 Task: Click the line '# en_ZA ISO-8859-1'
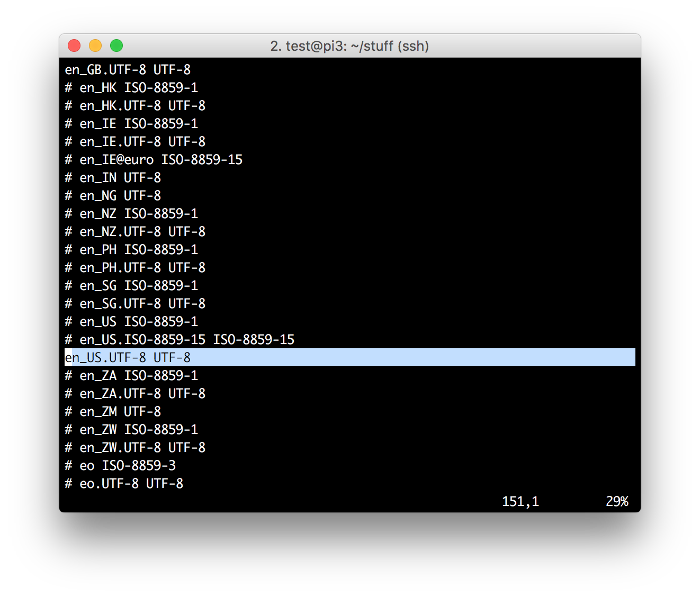click(x=131, y=376)
